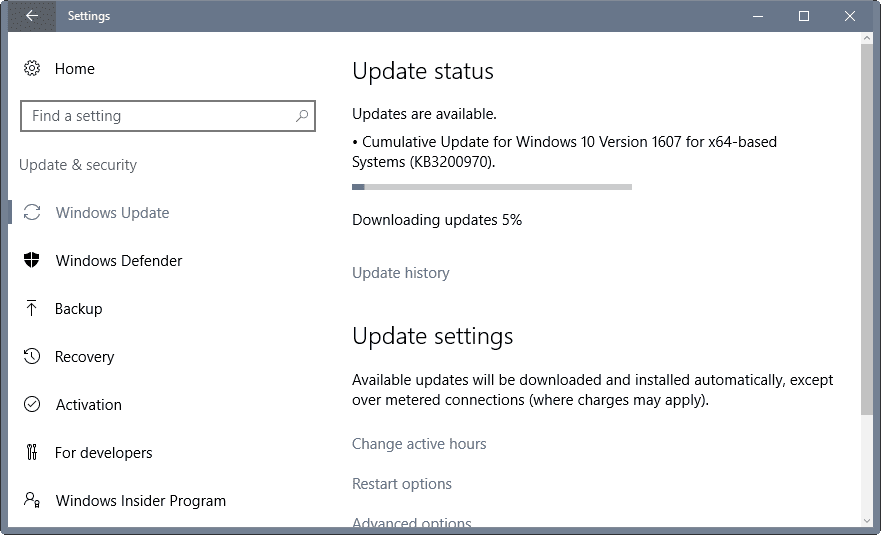Select For developers in sidebar
Image resolution: width=881 pixels, height=535 pixels.
point(103,452)
